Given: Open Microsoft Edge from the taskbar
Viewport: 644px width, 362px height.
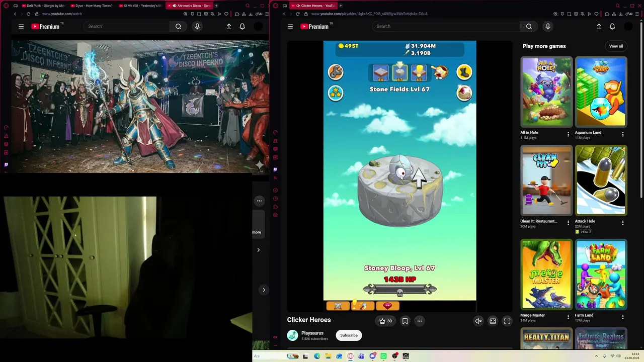Looking at the screenshot, I should 317,356.
